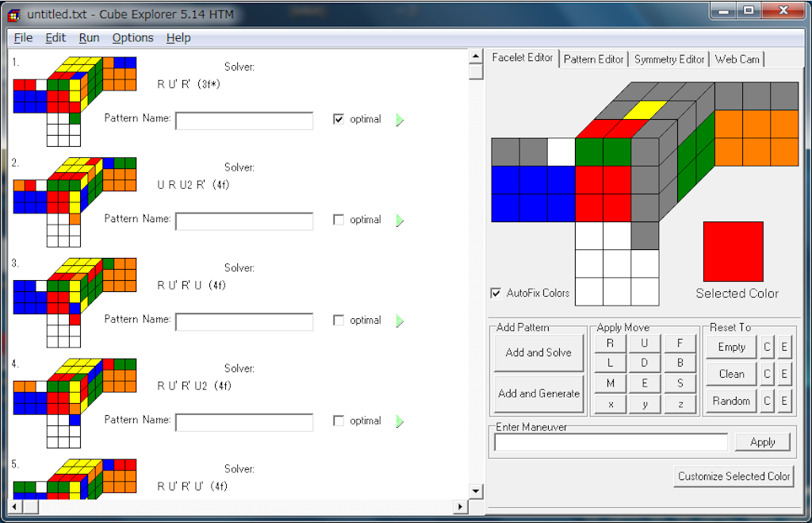Toggle AutoFix Colors checkbox
This screenshot has width=812, height=523.
[496, 294]
